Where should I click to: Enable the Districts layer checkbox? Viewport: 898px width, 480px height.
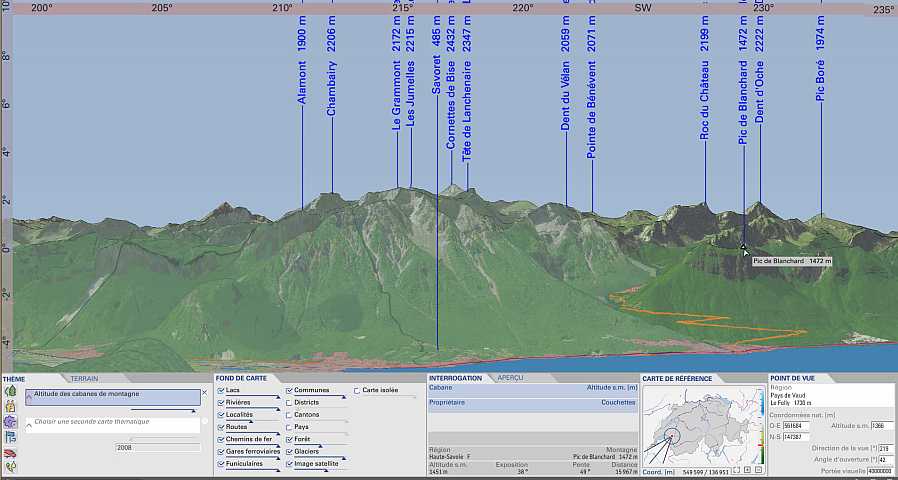[289, 402]
